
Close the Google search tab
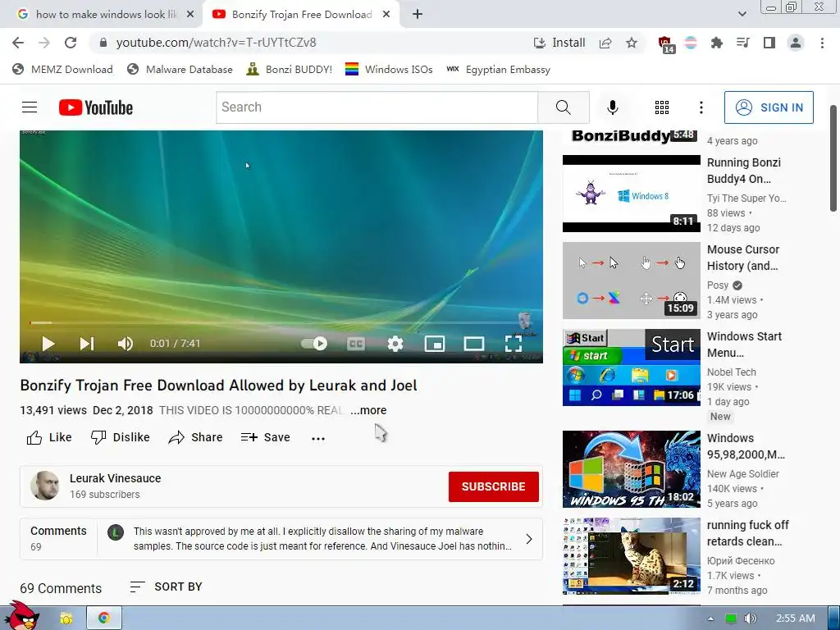(190, 15)
